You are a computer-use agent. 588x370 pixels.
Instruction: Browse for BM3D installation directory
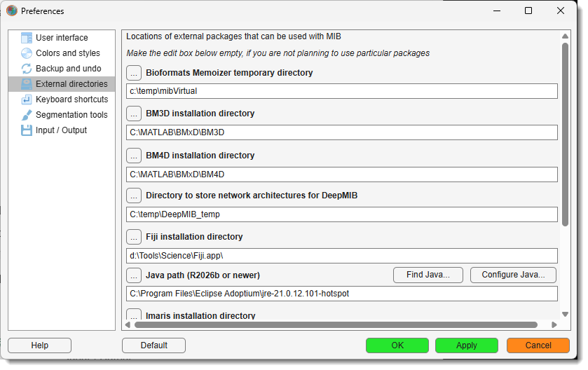(134, 114)
